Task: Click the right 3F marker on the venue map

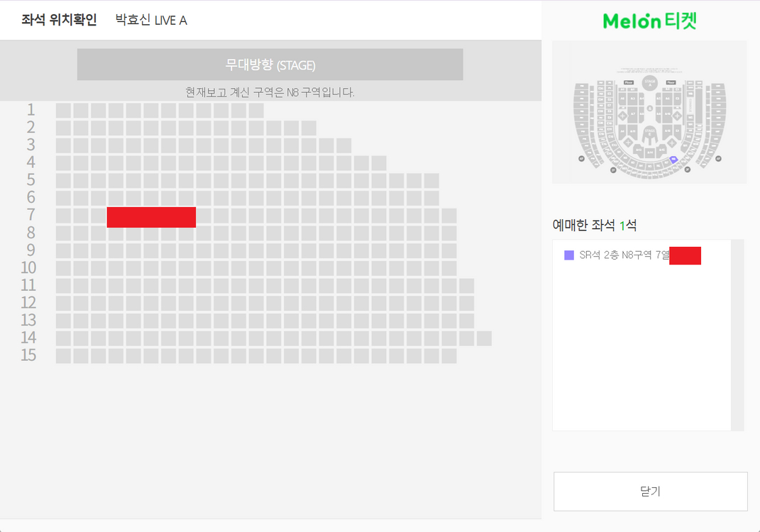Action: 687,170
